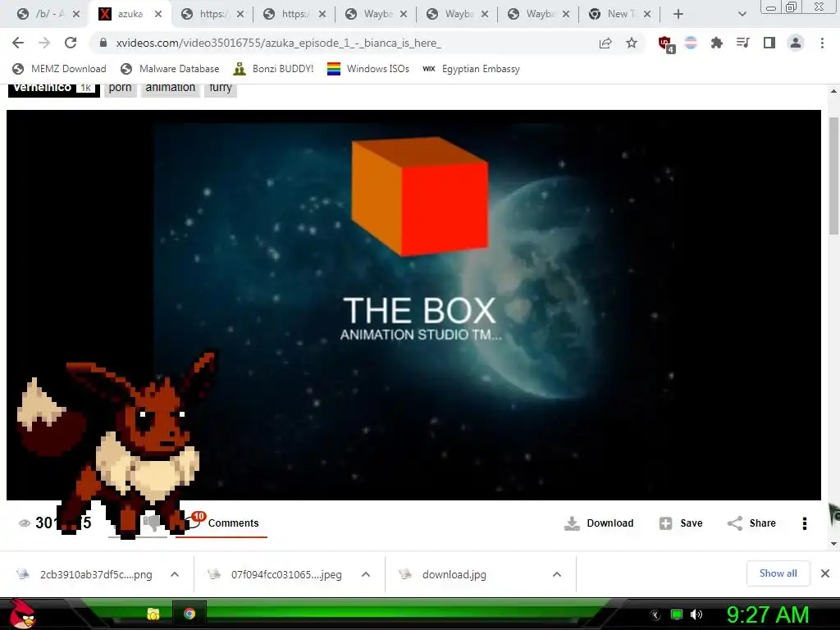Click the green monitor tray icon

(x=677, y=614)
